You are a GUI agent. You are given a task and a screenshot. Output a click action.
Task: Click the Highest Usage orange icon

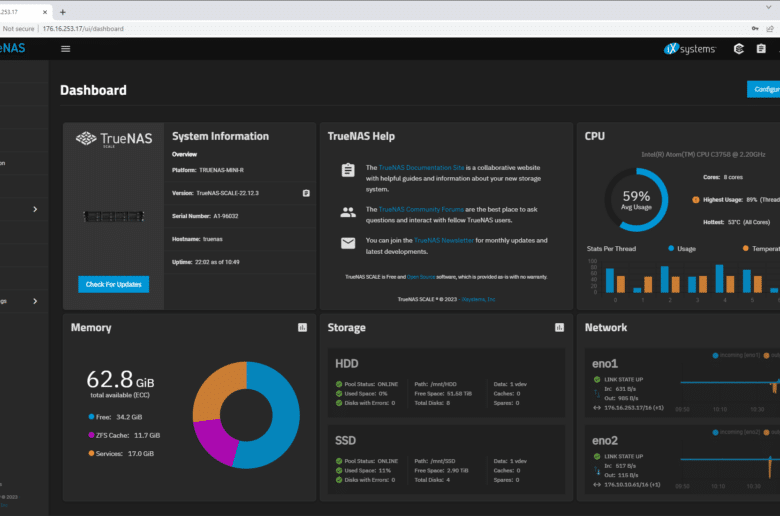click(x=695, y=200)
